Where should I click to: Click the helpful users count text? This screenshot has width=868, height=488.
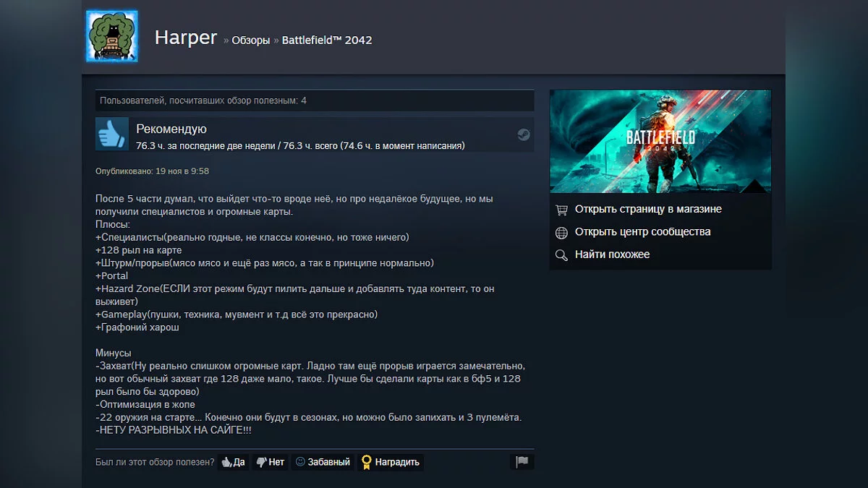pos(203,100)
